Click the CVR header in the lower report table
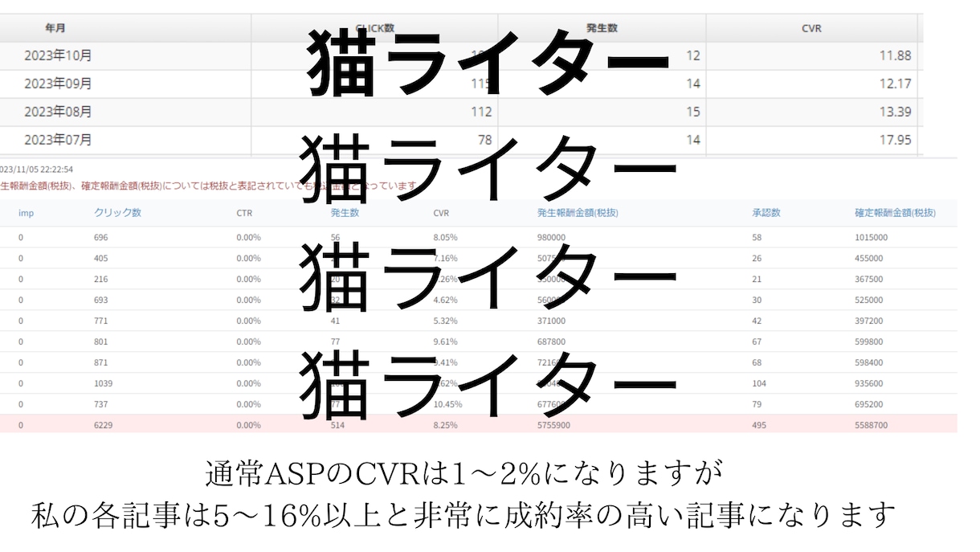The image size is (980, 552). tap(441, 213)
